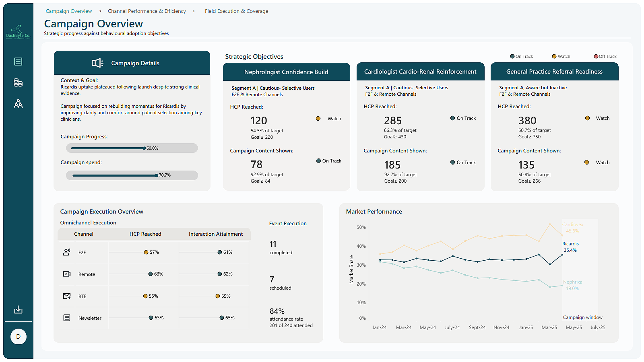Click the F2F Interaction Attainment 61% dot
The image size is (644, 362).
[220, 252]
